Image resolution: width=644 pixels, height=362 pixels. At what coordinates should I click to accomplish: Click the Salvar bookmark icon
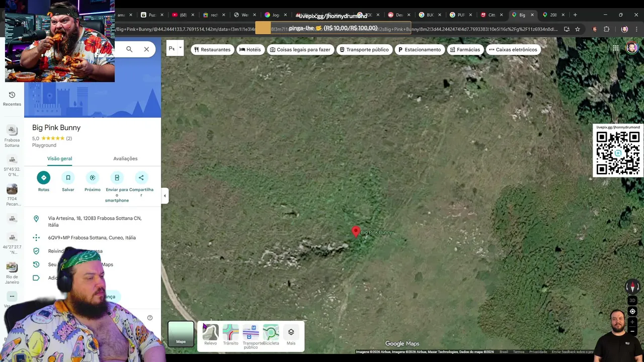pos(68,177)
